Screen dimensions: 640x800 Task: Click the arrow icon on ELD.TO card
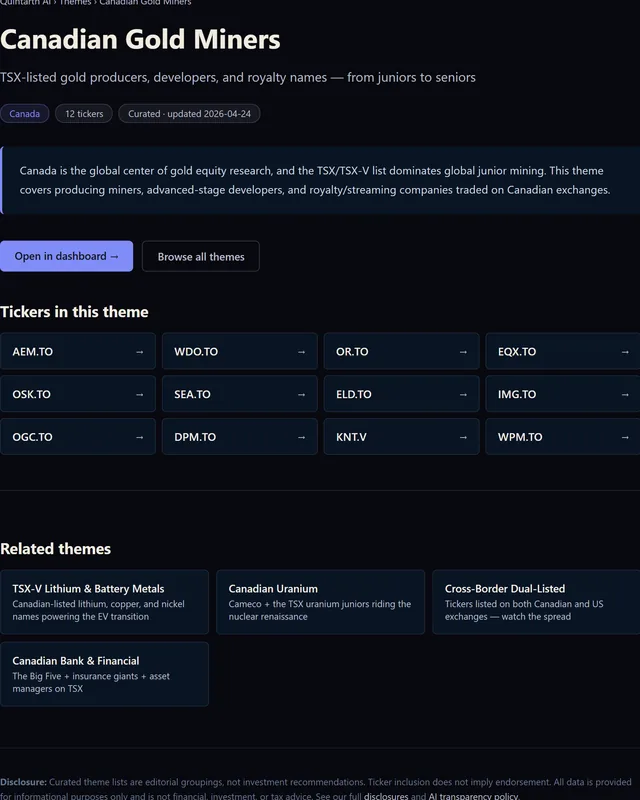coord(463,394)
